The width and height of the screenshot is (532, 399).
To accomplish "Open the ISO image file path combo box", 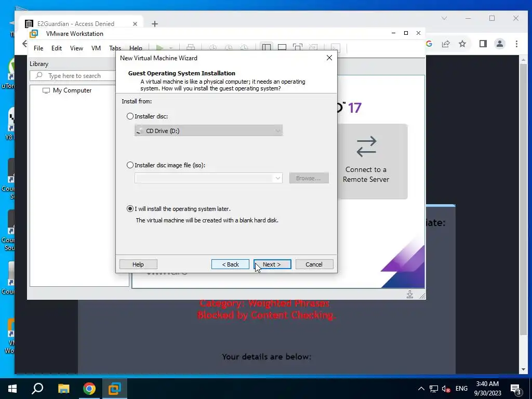I will click(208, 178).
